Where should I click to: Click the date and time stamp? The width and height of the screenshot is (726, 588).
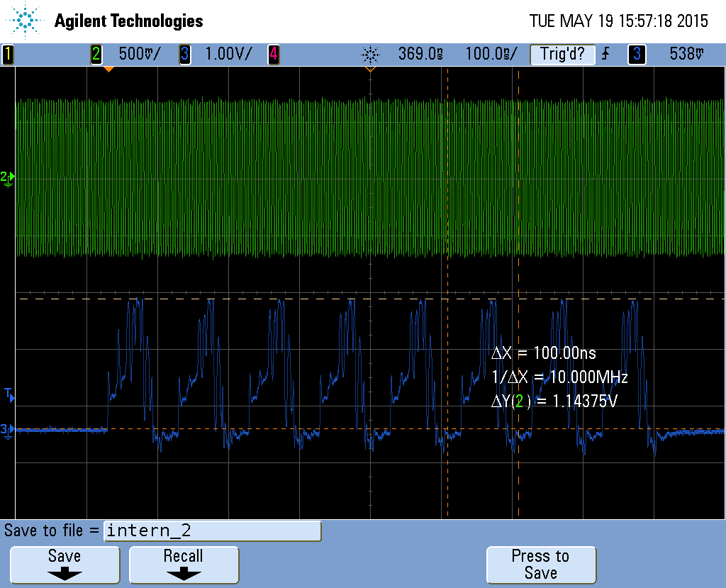coord(618,21)
